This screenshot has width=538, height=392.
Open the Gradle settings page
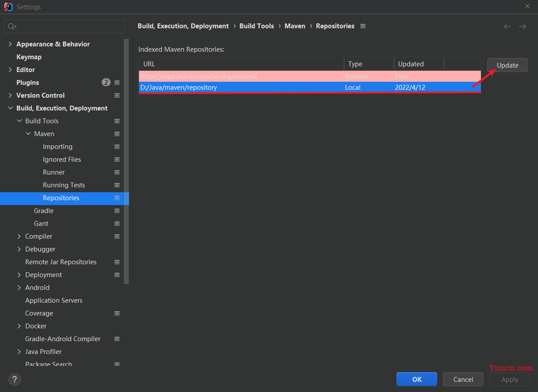(x=44, y=211)
